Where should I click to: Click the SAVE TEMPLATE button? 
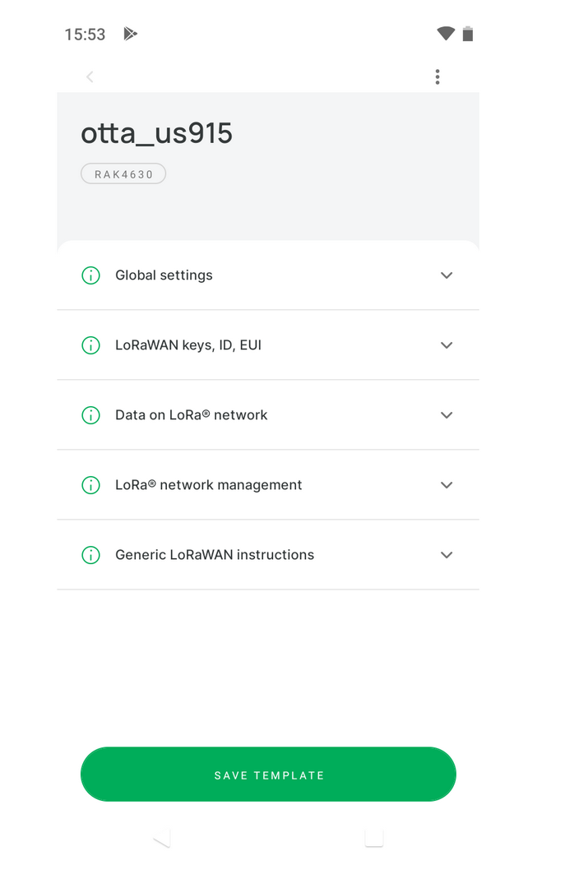[268, 775]
